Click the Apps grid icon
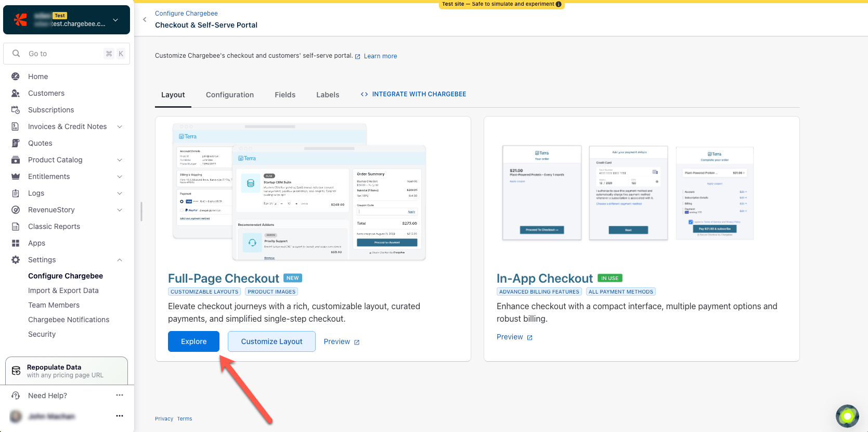The image size is (868, 432). pos(16,243)
